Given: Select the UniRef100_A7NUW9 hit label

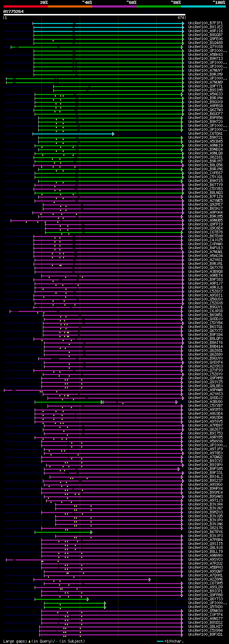Looking at the screenshot, I should point(205,82).
